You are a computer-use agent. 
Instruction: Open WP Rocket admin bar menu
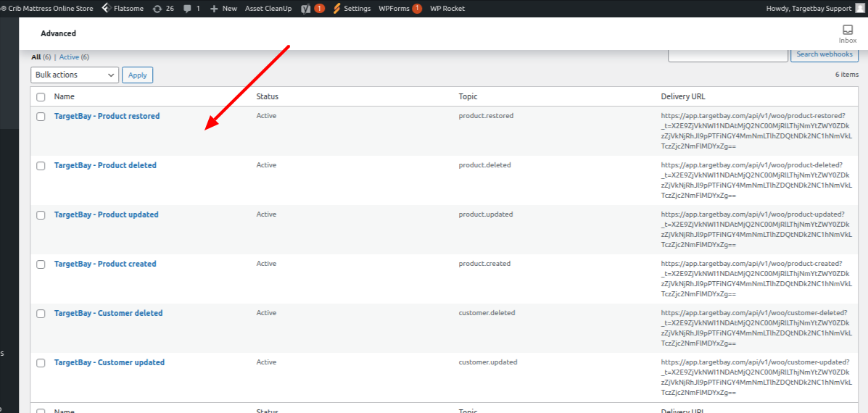447,8
